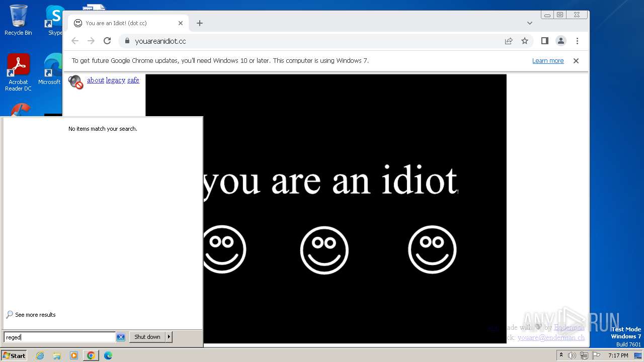The height and width of the screenshot is (362, 644).
Task: Reload the page in Chrome
Action: click(x=107, y=41)
